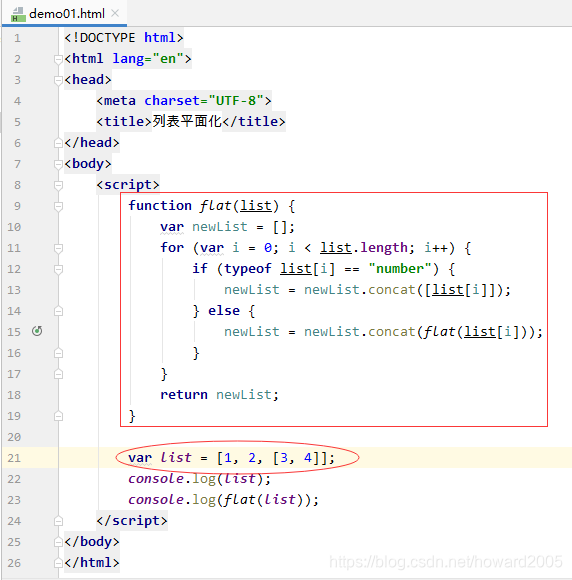572x580 pixels.
Task: Close the demo01.html tab
Action: [115, 13]
